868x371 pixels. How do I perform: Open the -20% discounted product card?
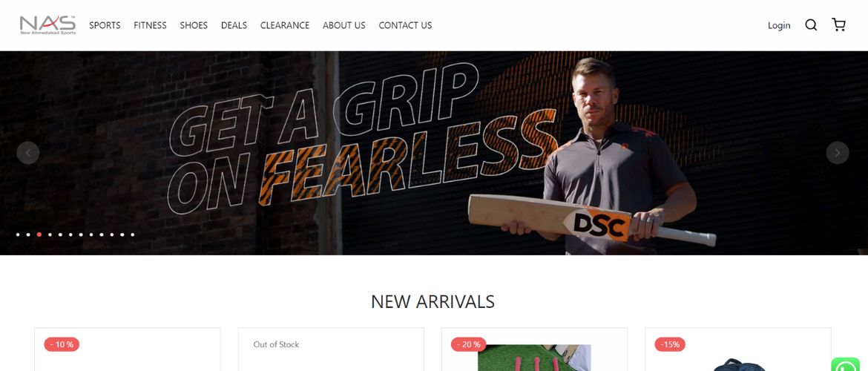tap(534, 349)
